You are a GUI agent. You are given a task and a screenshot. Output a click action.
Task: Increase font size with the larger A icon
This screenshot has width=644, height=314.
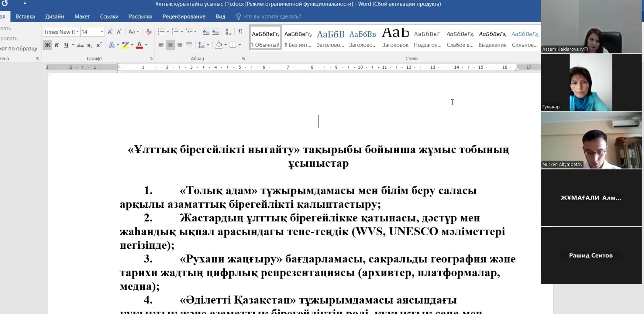pyautogui.click(x=110, y=32)
